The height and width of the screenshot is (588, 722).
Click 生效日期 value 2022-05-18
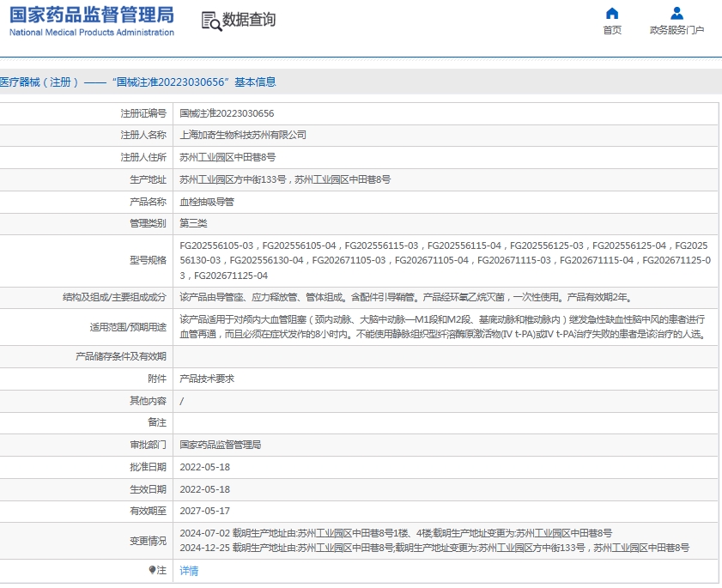(204, 489)
